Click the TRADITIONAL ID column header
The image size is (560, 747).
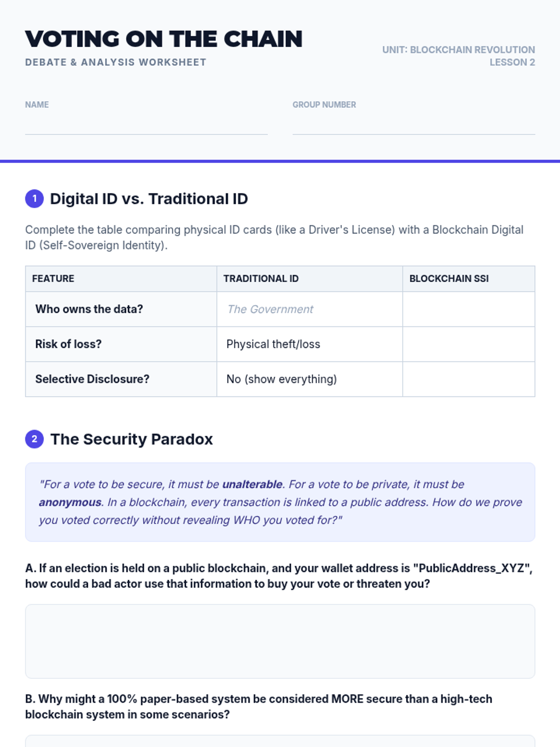(309, 279)
